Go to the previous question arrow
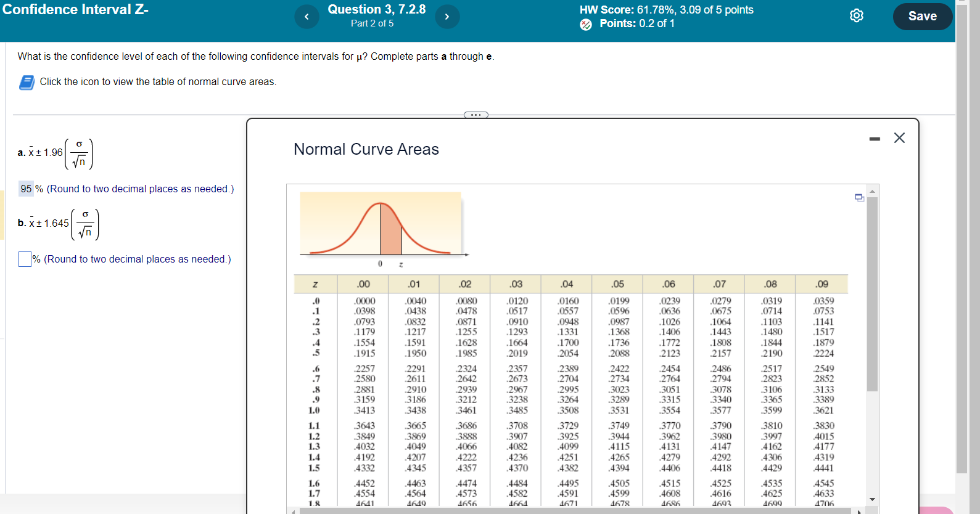 click(x=307, y=17)
